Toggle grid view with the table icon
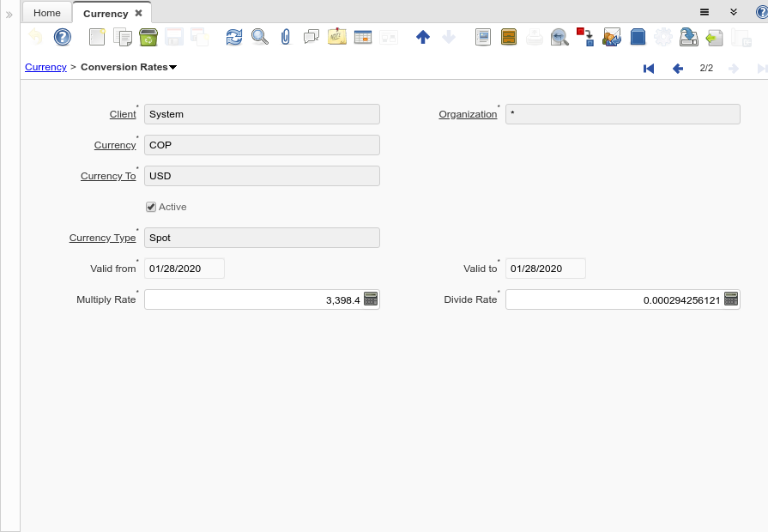 tap(362, 37)
